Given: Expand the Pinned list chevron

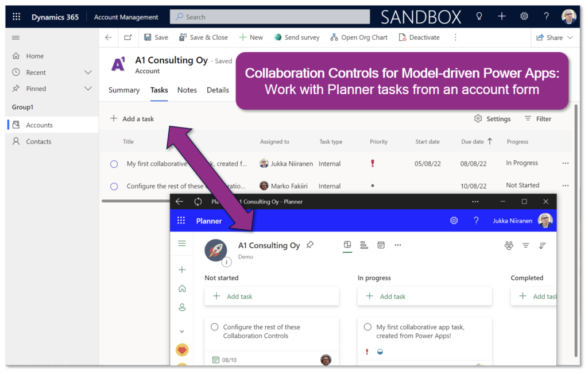Looking at the screenshot, I should tap(88, 88).
